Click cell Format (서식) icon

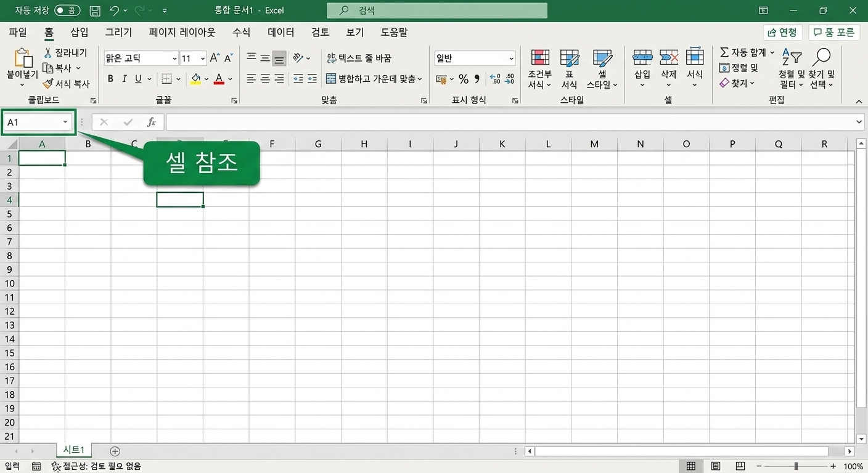click(x=695, y=57)
